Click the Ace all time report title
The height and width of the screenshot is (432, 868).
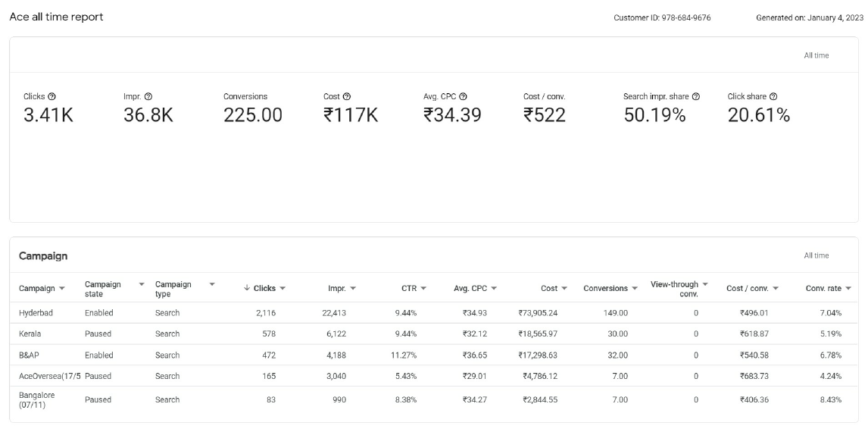point(57,17)
